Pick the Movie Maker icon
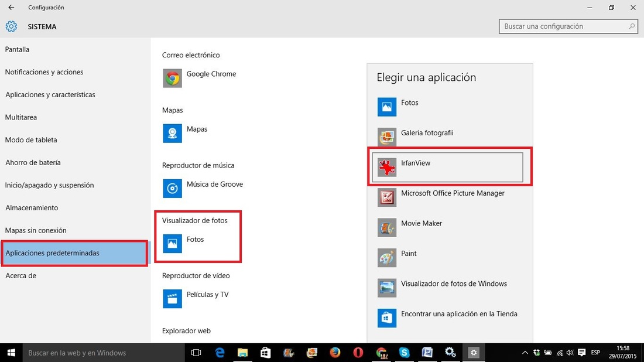The height and width of the screenshot is (362, 644). [386, 228]
